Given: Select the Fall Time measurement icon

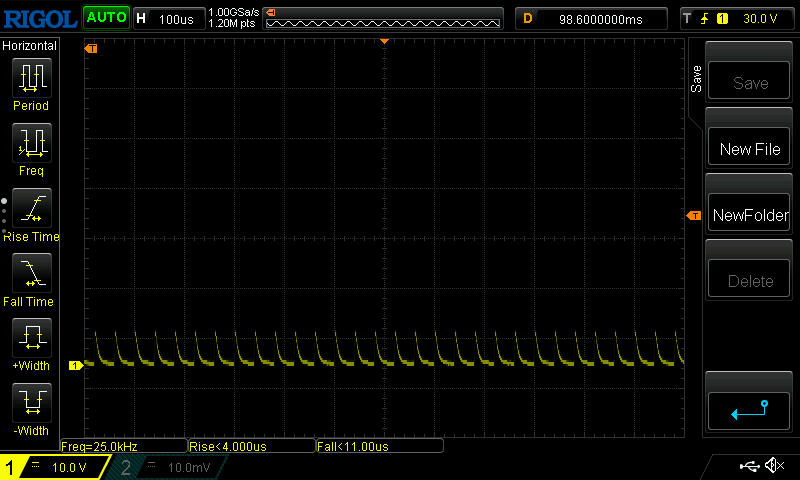Looking at the screenshot, I should click(32, 272).
